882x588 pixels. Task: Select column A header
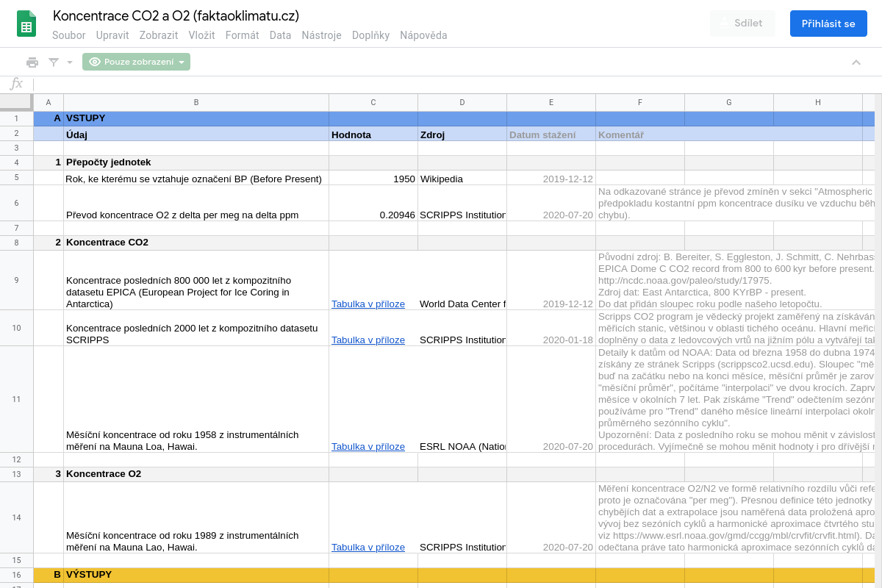49,102
